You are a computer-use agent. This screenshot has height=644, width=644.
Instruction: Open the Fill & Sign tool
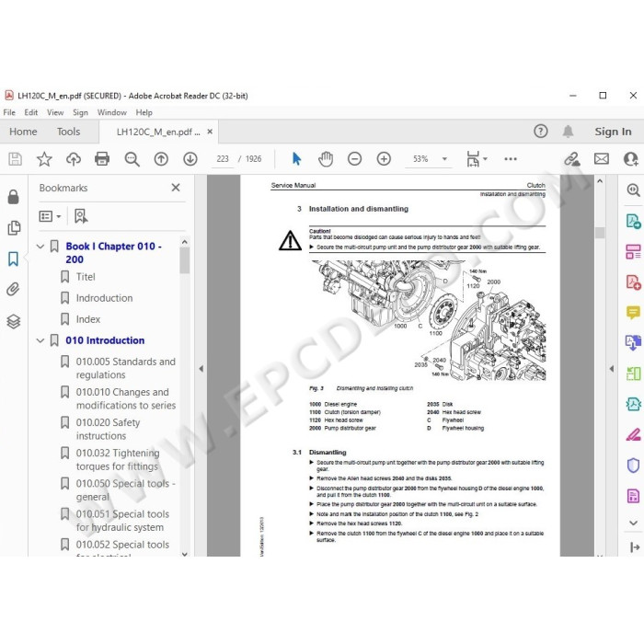pos(633,434)
